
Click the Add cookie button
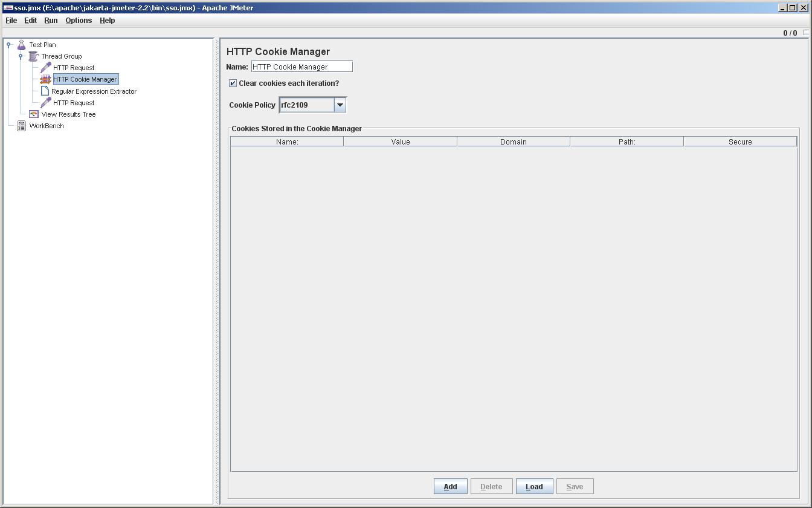(x=450, y=486)
